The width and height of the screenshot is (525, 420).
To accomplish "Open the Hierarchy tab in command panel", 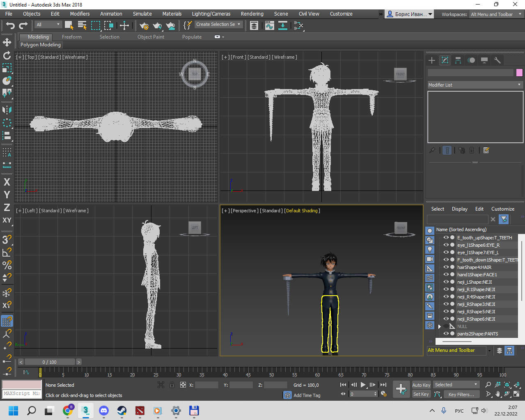I will (x=458, y=60).
